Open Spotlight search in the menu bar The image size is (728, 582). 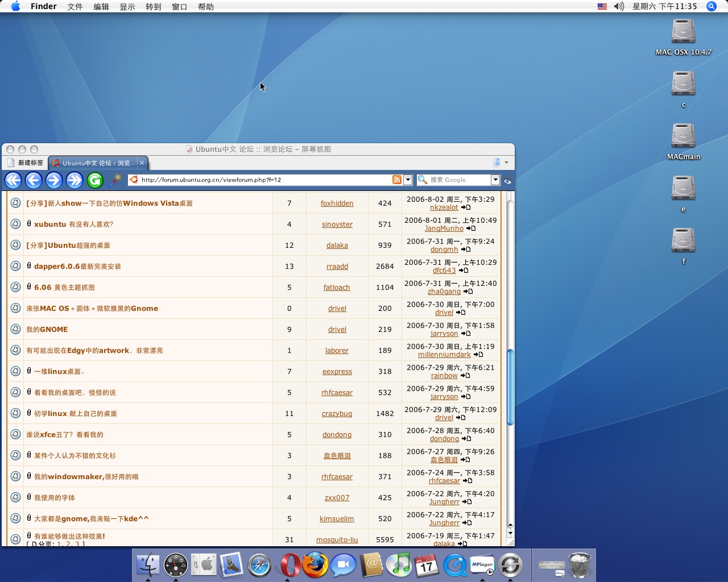pos(711,6)
